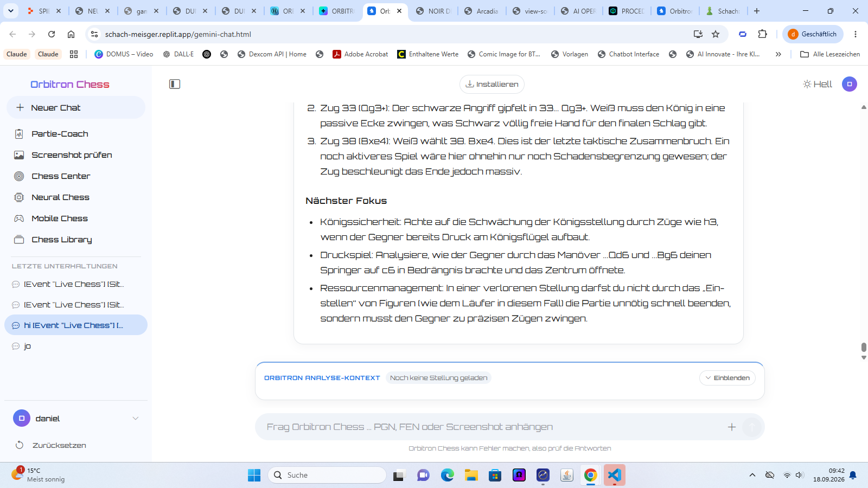This screenshot has height=488, width=868.
Task: Switch to the NOIR browser tab
Action: (433, 11)
